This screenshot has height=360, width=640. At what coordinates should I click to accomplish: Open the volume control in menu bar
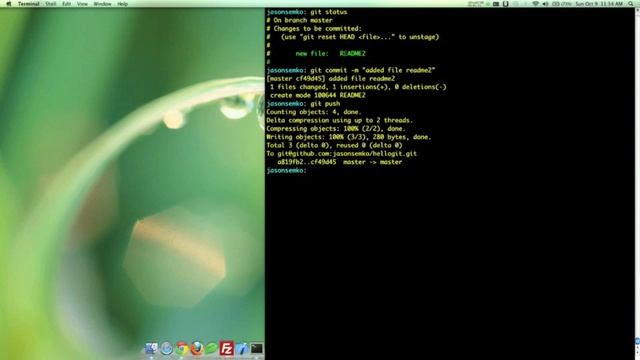pyautogui.click(x=545, y=4)
